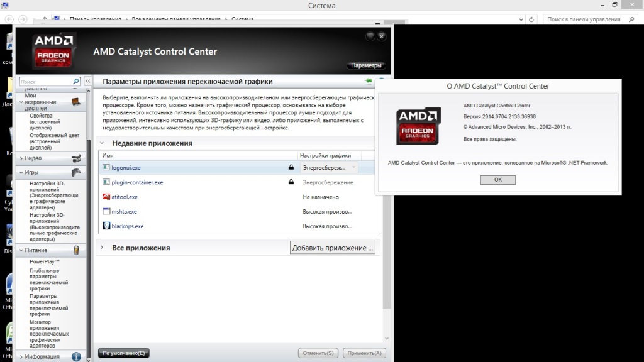Open PowerPlay™ under Питание
Image resolution: width=644 pixels, height=362 pixels.
[44, 261]
